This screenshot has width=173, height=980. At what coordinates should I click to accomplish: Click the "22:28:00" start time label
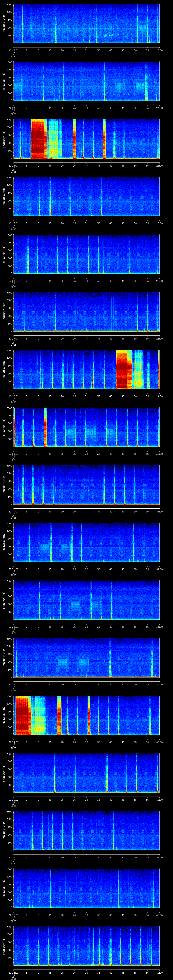click(x=13, y=396)
